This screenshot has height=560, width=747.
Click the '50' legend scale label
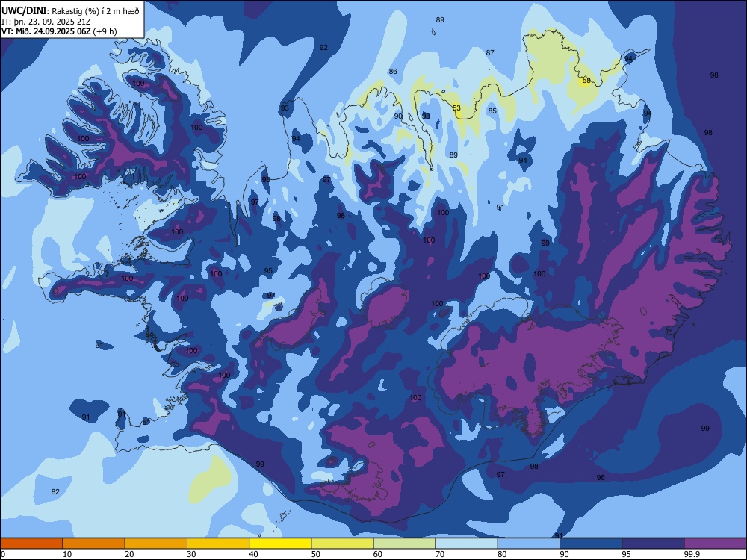[316, 554]
